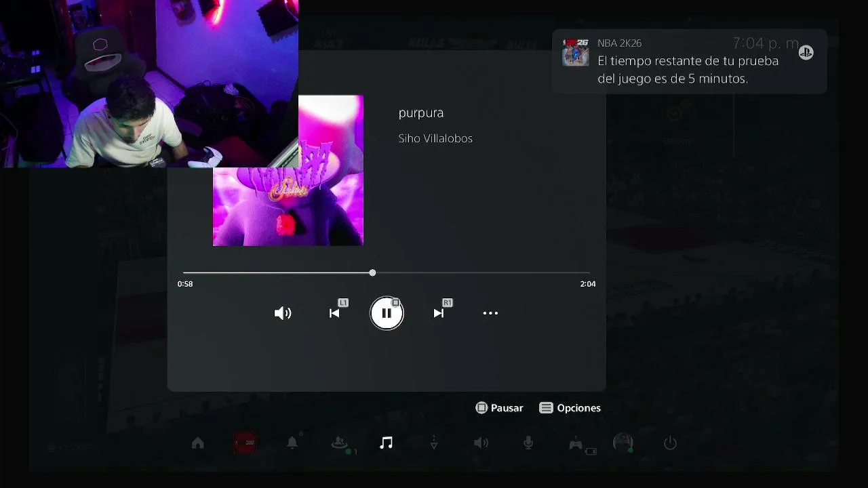Open the Sound speaker icon in control center
The image size is (868, 488).
tap(481, 443)
